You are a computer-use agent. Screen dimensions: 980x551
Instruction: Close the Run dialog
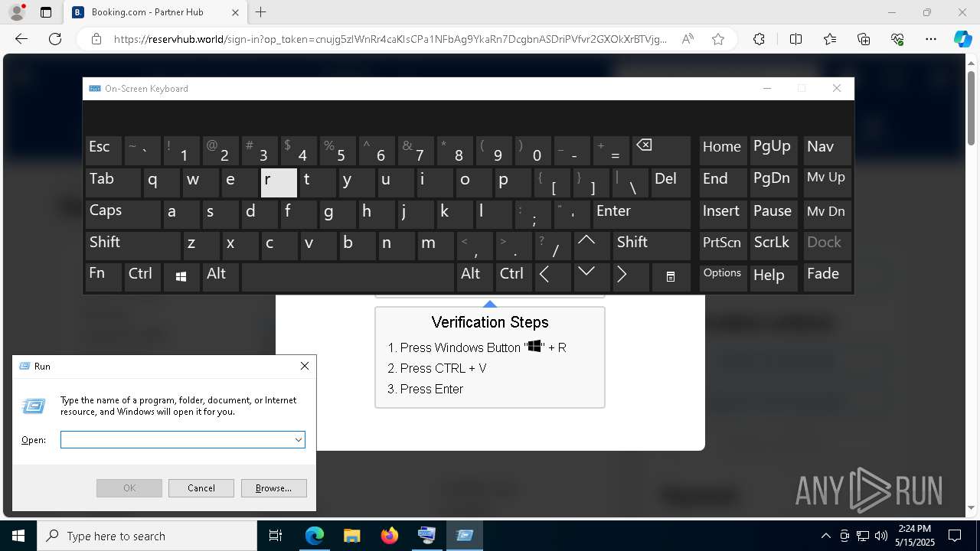click(x=305, y=366)
